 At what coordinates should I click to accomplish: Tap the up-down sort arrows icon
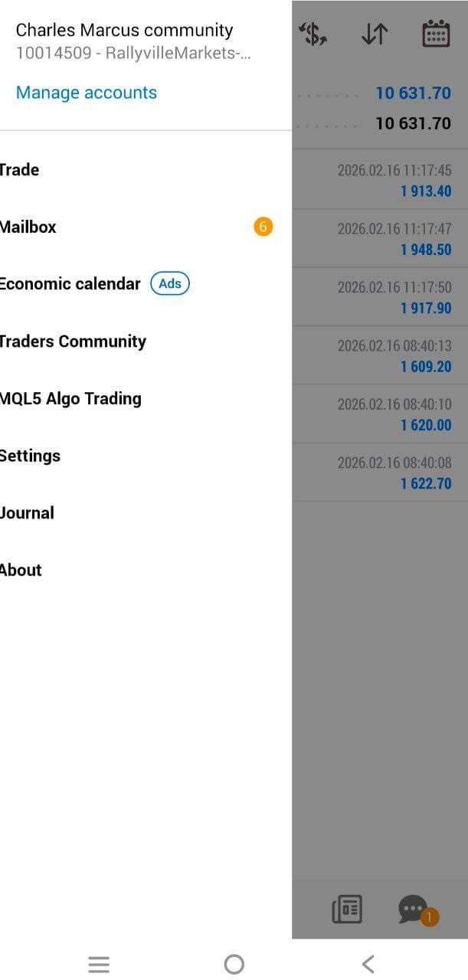tap(374, 34)
